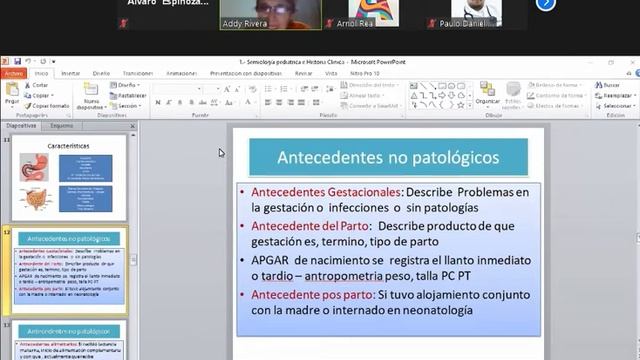Toggle center text alignment

tap(279, 102)
